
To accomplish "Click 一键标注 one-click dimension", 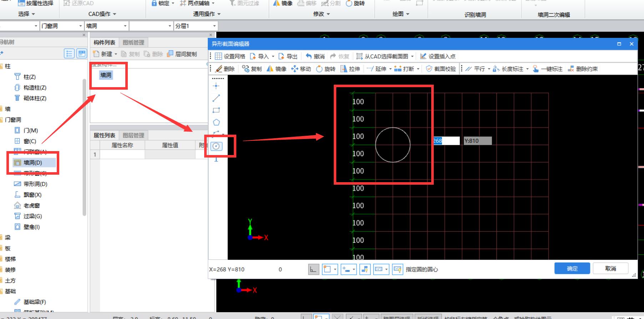I will (547, 69).
